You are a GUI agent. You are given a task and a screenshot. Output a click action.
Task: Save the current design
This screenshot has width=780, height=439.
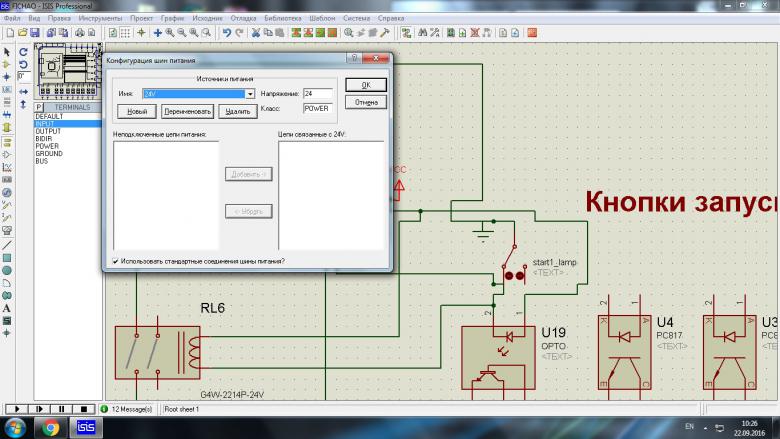35,33
